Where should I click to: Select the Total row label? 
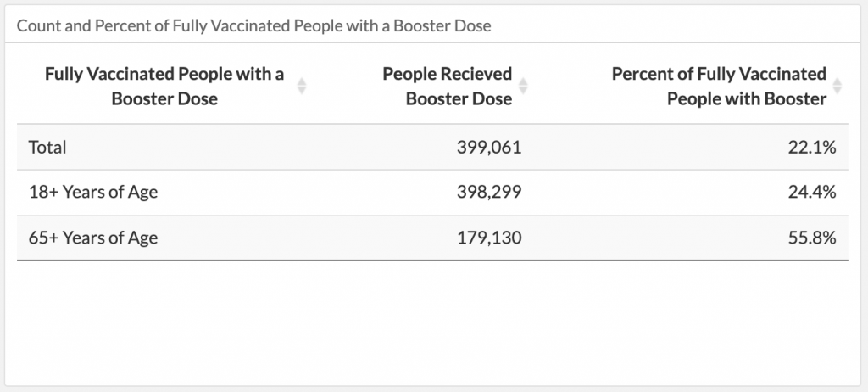pyautogui.click(x=47, y=147)
